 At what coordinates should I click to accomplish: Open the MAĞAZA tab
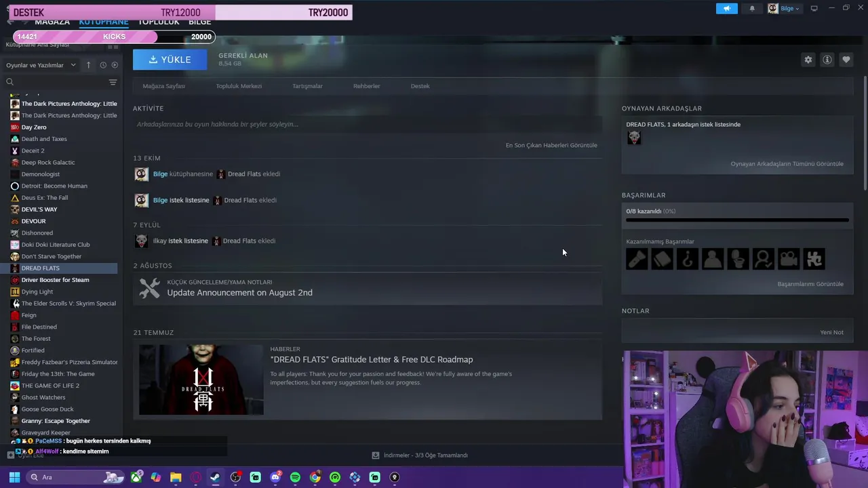[52, 22]
